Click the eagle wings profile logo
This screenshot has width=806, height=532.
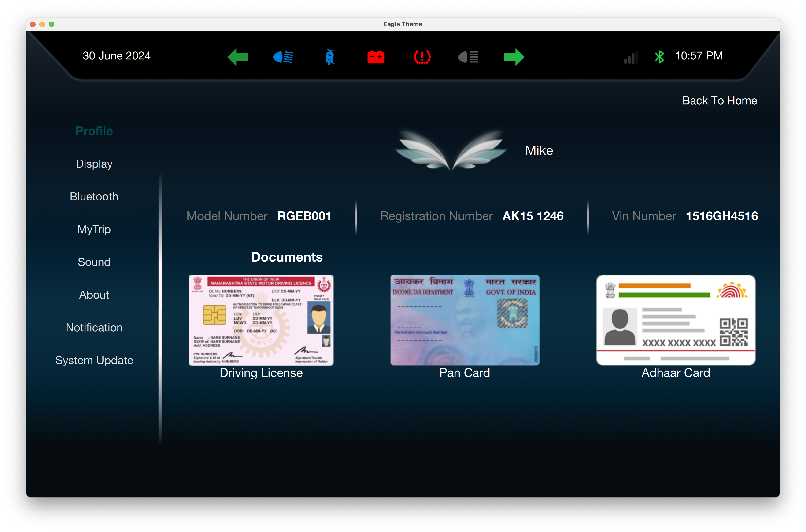pos(451,150)
